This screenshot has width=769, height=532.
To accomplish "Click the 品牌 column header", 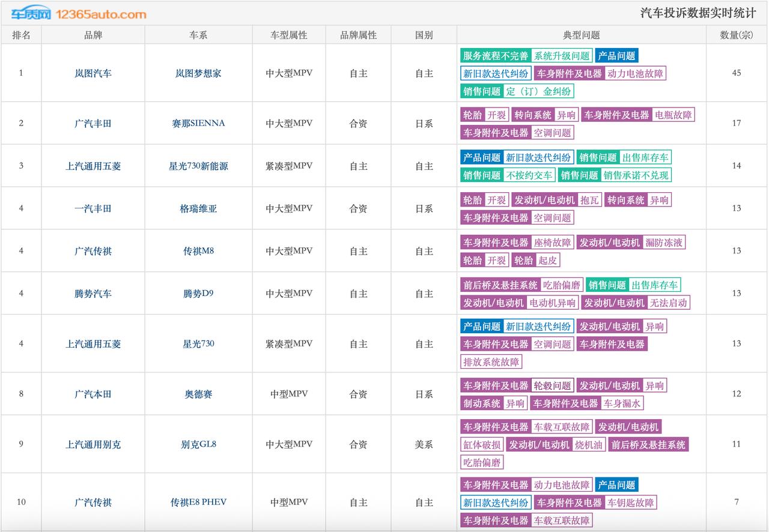I will [93, 35].
